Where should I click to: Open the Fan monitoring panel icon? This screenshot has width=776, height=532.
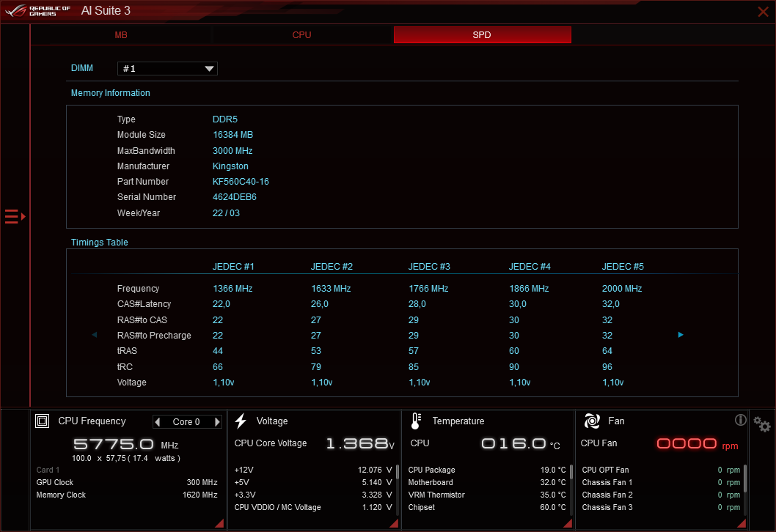click(591, 421)
